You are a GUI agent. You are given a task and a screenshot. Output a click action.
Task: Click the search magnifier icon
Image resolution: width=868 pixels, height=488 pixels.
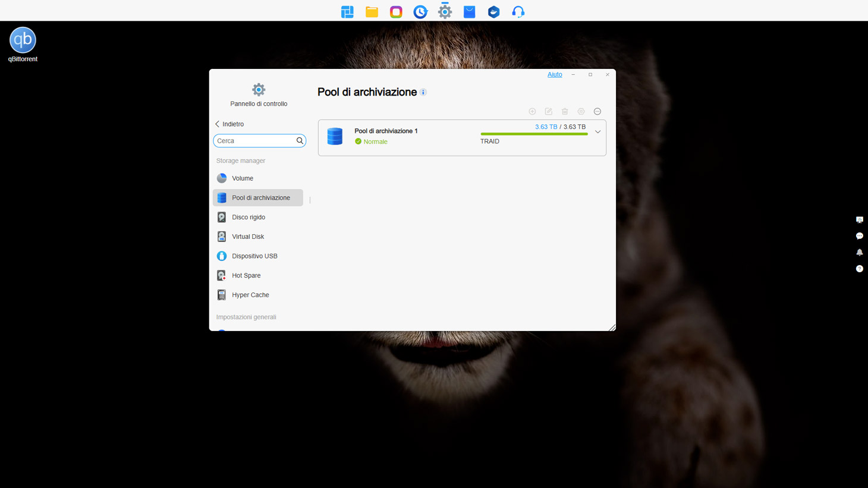300,141
